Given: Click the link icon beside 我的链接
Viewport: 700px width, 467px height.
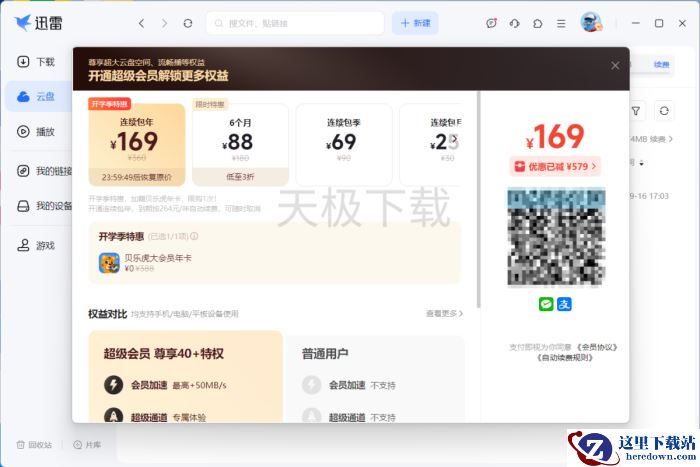Looking at the screenshot, I should 23,171.
